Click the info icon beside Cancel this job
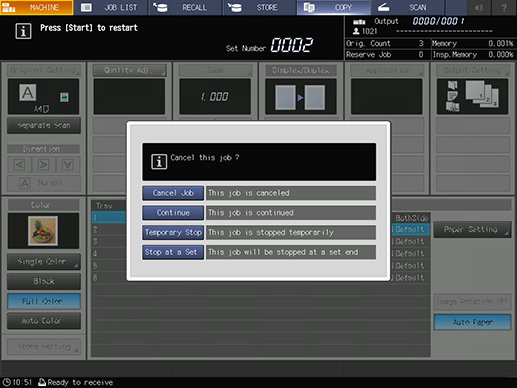 point(159,162)
